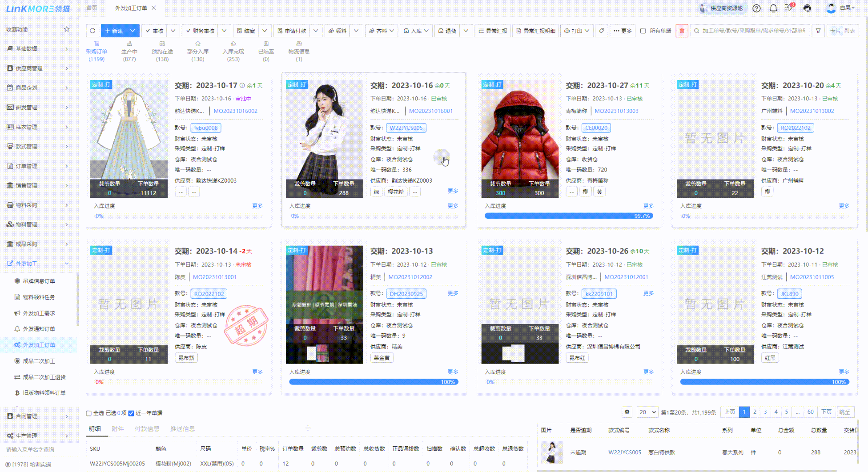Expand the 审核 dropdown arrow
The image size is (868, 472).
[x=173, y=31]
